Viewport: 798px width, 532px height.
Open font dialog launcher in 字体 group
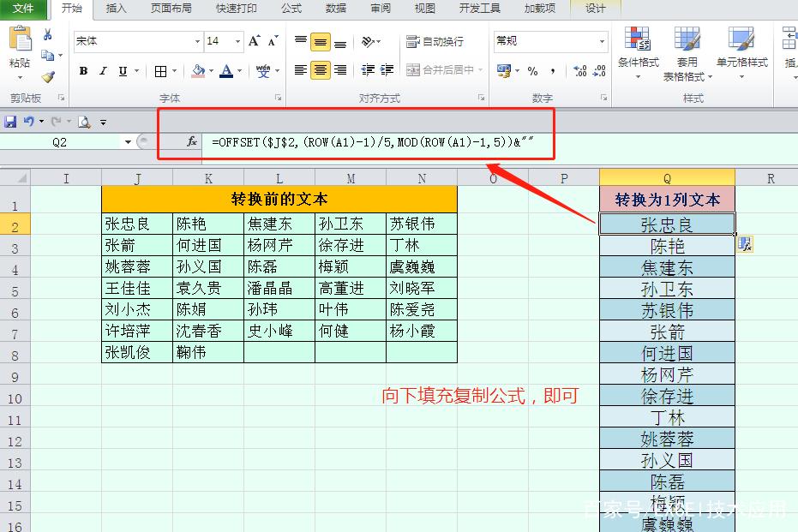click(x=279, y=97)
